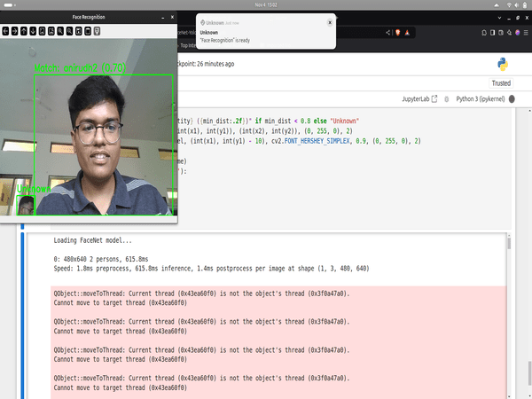Viewport: 532px width, 399px height.
Task: Click the kernel status circle indicator
Action: [x=512, y=99]
